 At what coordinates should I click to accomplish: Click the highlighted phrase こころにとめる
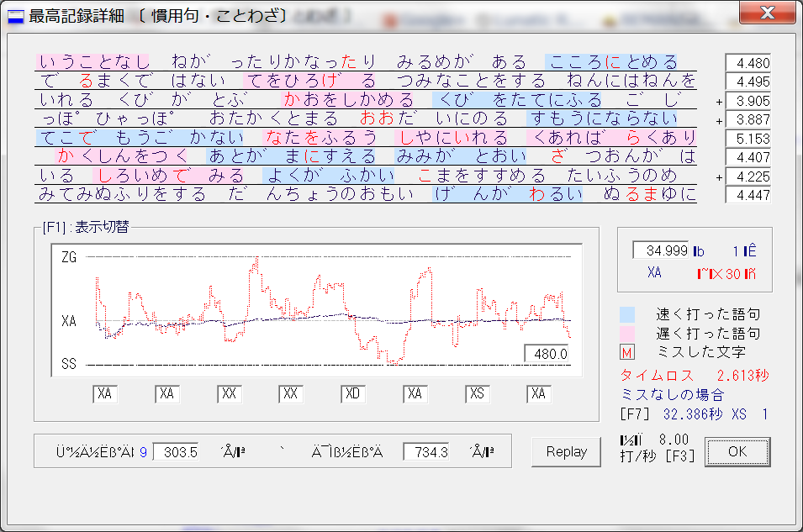click(x=613, y=62)
